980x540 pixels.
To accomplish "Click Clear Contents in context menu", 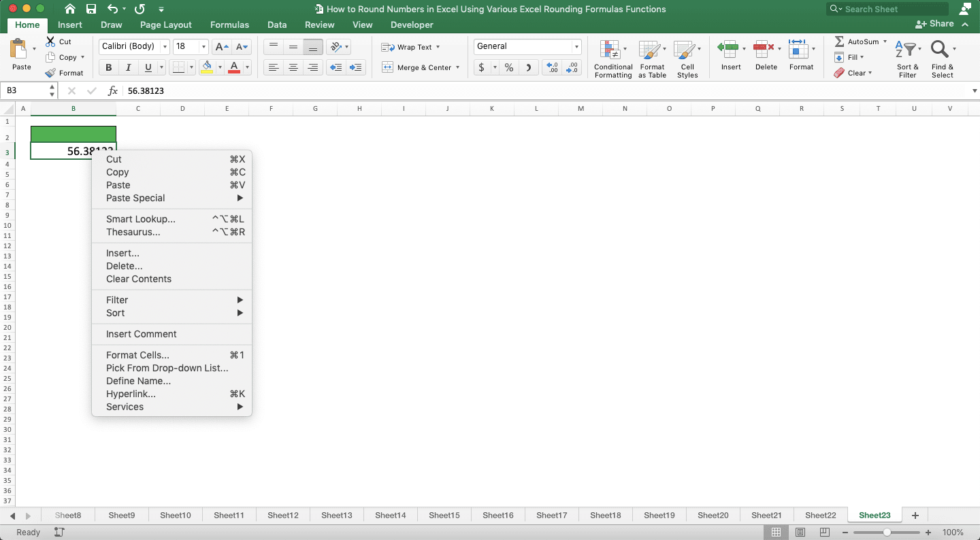I will click(138, 279).
